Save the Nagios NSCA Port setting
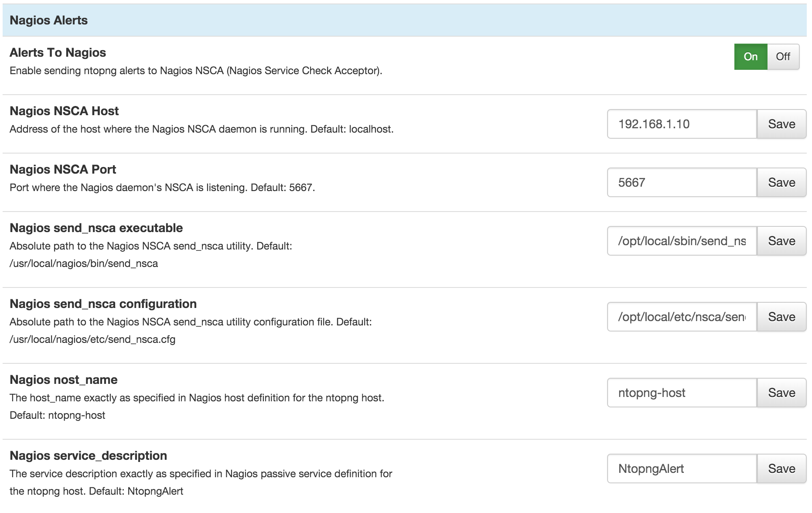 781,182
